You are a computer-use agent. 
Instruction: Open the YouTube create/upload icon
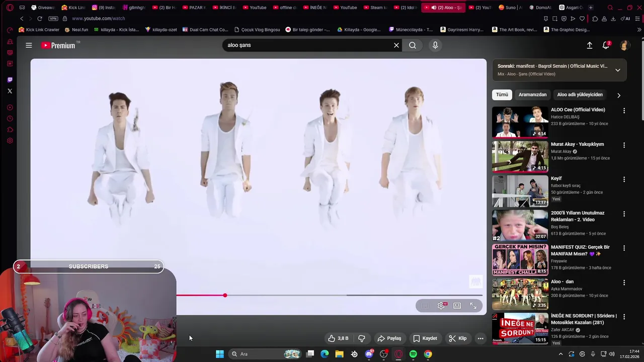point(590,45)
